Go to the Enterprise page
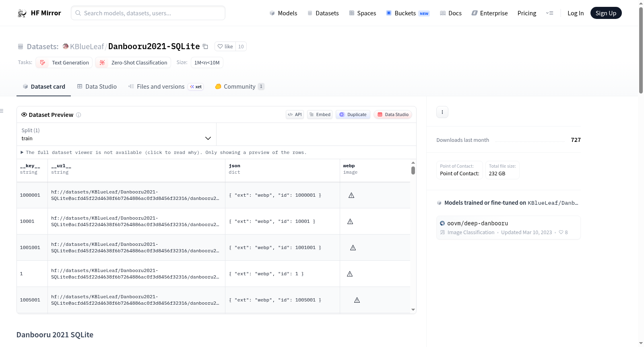The height and width of the screenshot is (347, 644). click(489, 13)
